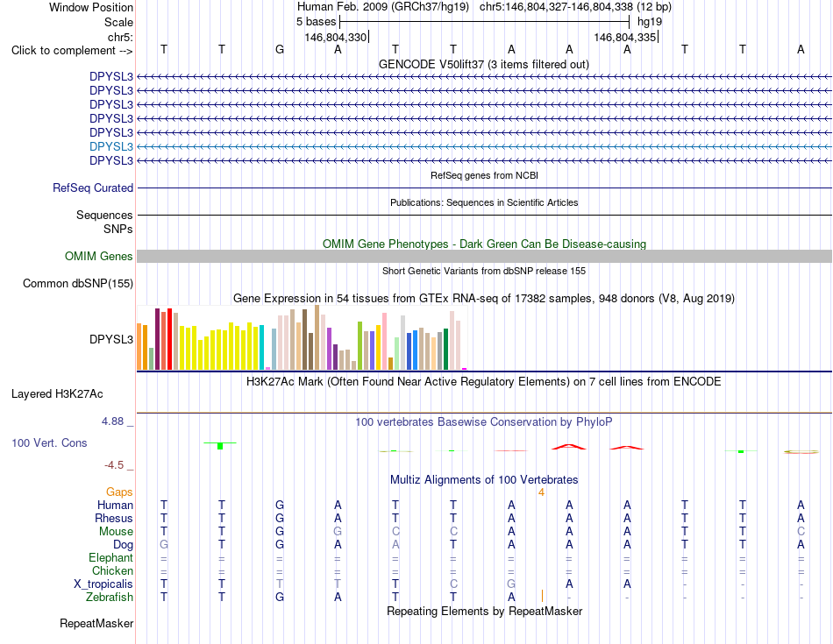Click the chr5:146,804,327-146,804,338 (12 bp) position text
The image size is (833, 644).
[x=575, y=7]
